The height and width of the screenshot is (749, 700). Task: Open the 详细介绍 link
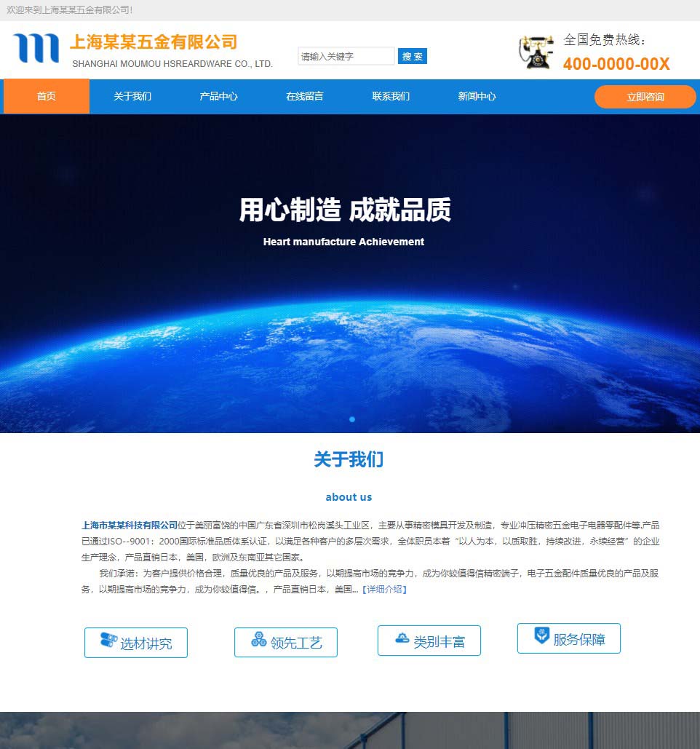[384, 590]
